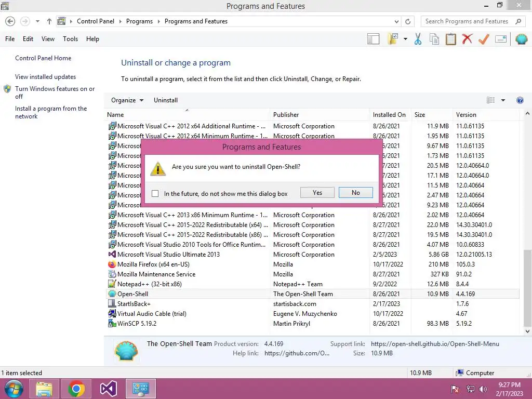The height and width of the screenshot is (399, 532).
Task: Click No in the uninstall dialog
Action: [355, 192]
